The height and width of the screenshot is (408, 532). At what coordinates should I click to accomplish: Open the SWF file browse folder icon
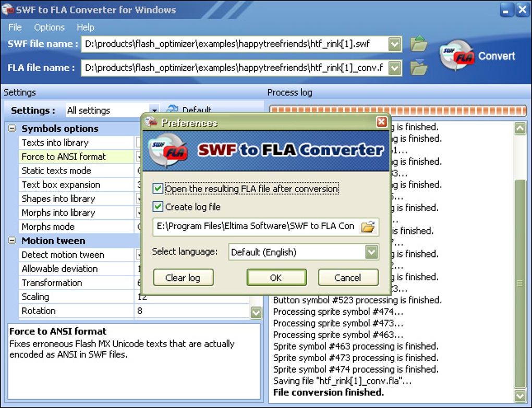pyautogui.click(x=418, y=43)
